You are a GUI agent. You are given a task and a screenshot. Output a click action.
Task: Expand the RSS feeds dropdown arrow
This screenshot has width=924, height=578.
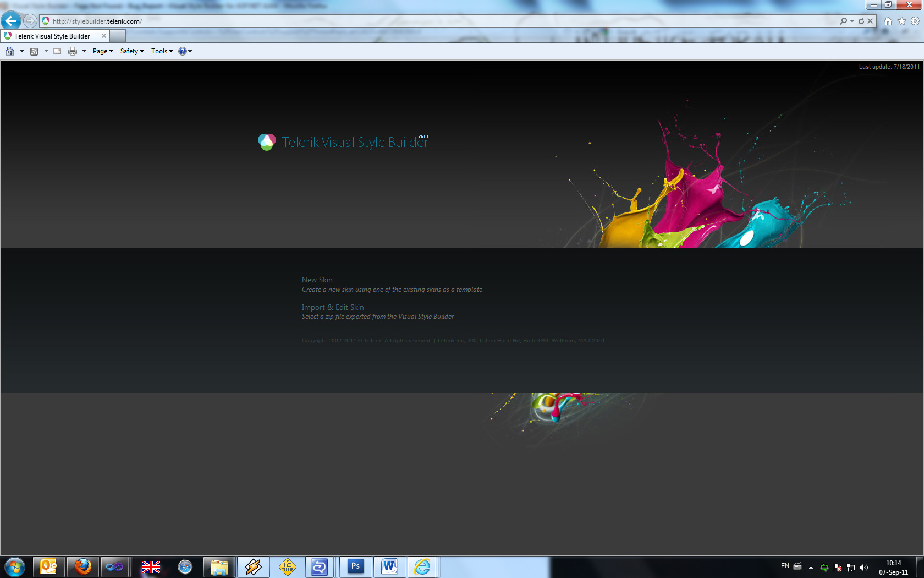46,51
